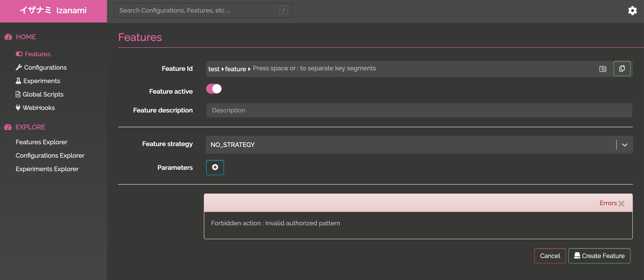Click the slash shortcut icon in search
The width and height of the screenshot is (644, 280).
(x=284, y=10)
